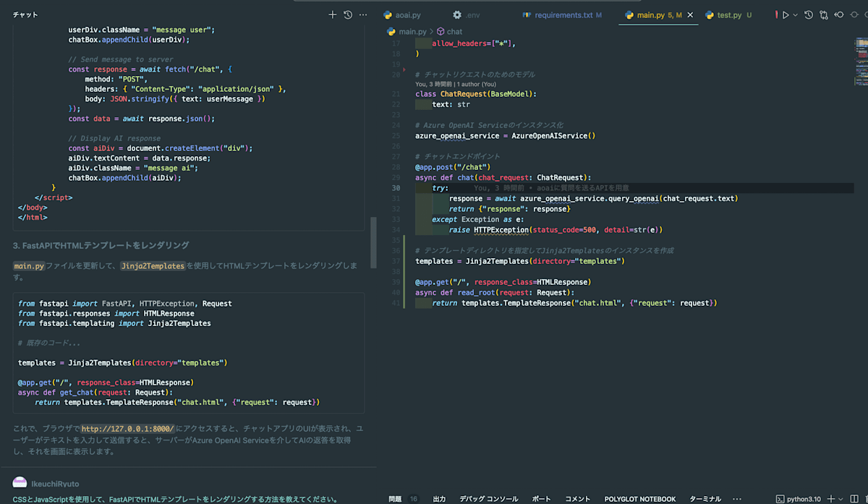Screen dimensions: 868x504
Task: Click chat symbol in breadcrumb
Action: pos(449,32)
